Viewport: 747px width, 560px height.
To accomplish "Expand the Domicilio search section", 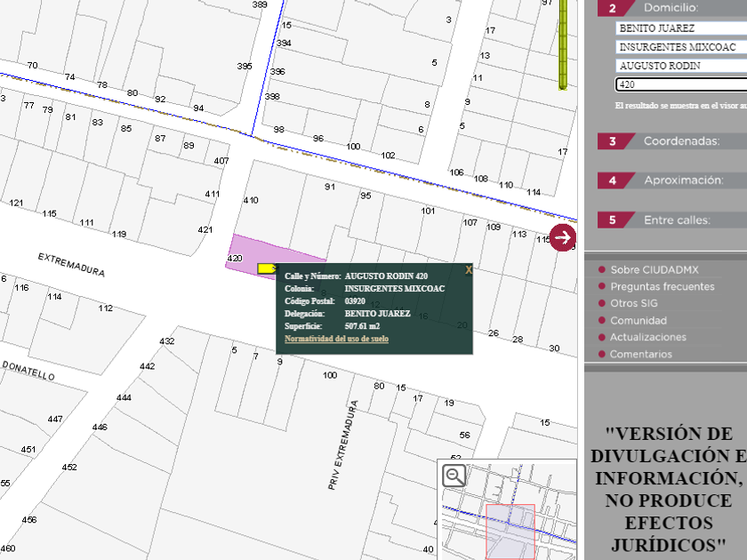I will click(x=671, y=8).
